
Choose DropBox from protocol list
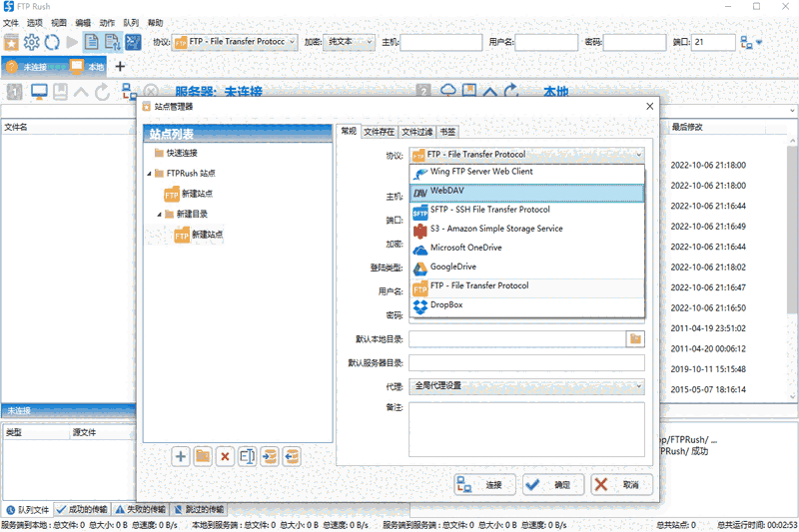[527, 306]
